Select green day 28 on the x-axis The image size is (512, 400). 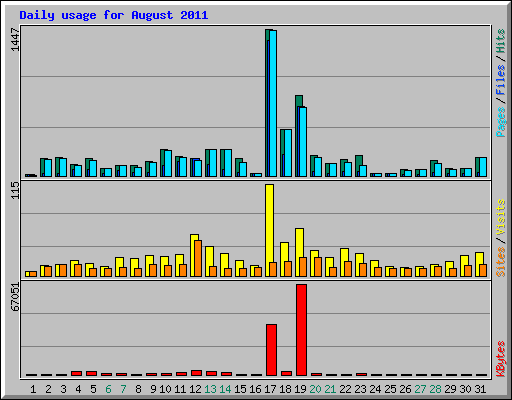click(x=435, y=389)
